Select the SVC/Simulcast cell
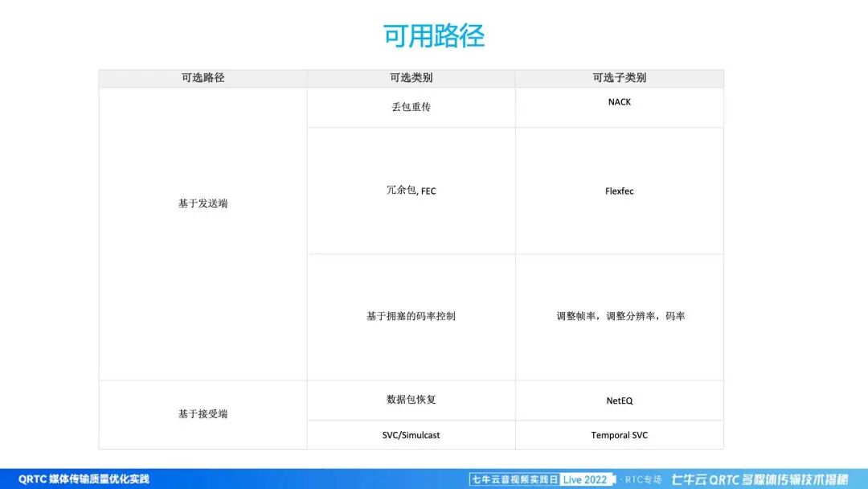 point(411,434)
